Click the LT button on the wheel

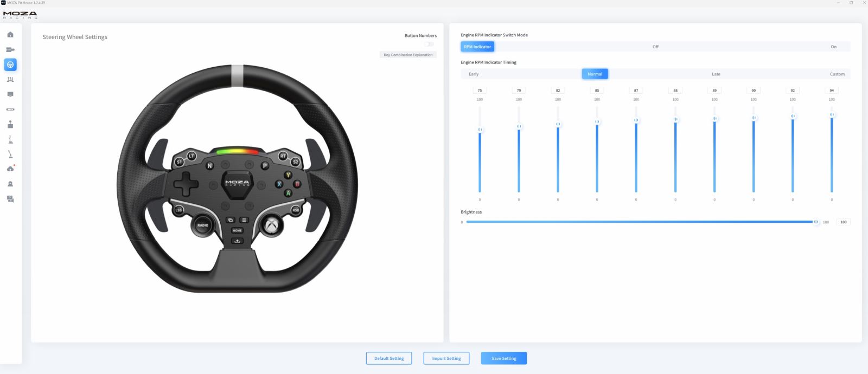coord(192,156)
